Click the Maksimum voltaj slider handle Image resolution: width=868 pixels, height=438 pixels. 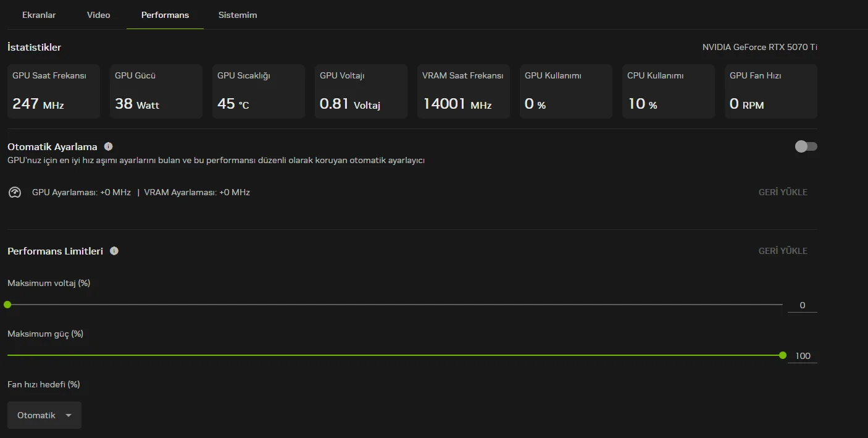click(7, 305)
